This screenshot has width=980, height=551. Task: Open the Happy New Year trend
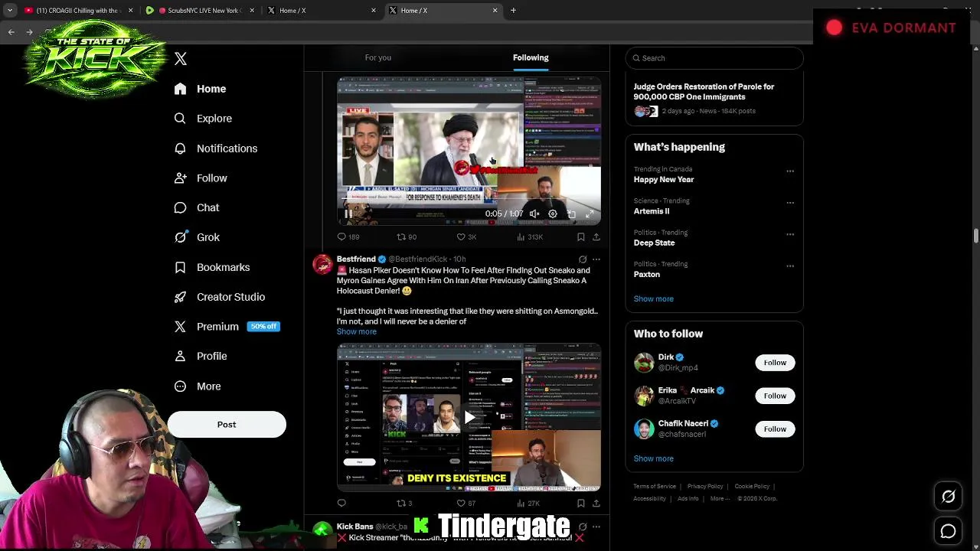coord(664,179)
